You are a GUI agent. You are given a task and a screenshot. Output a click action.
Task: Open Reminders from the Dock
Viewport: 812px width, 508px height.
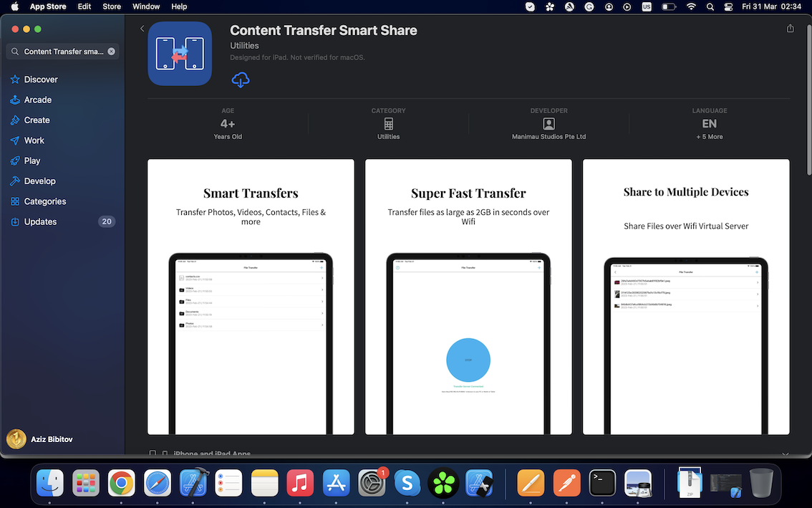point(228,483)
